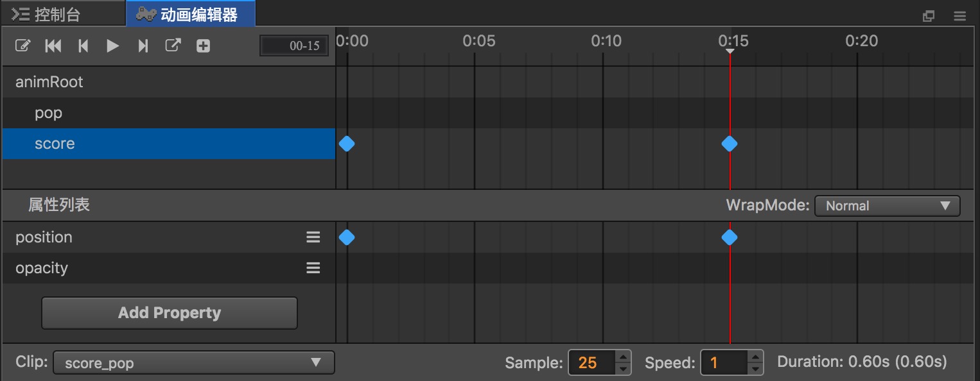980x381 pixels.
Task: Step to previous frame
Action: pyautogui.click(x=83, y=46)
